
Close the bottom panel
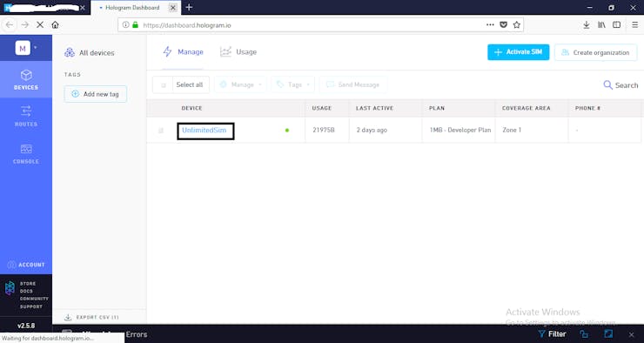coord(632,335)
